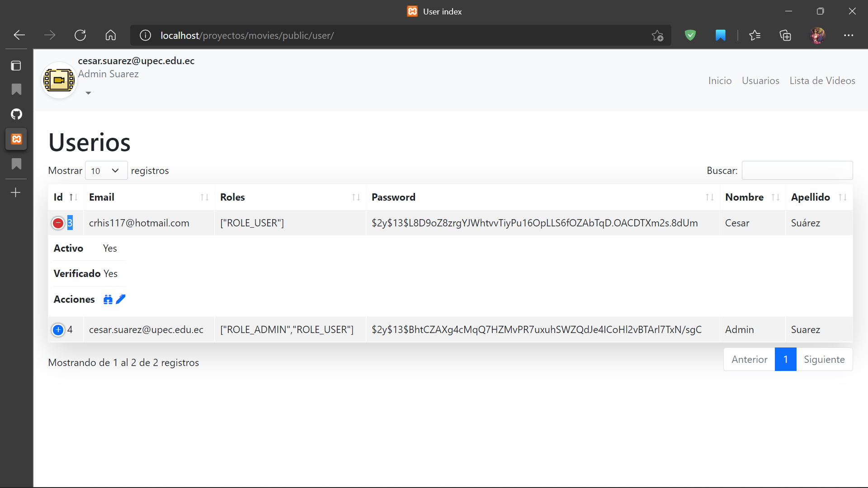Click the add page to favorites star icon
The height and width of the screenshot is (488, 868).
point(658,35)
